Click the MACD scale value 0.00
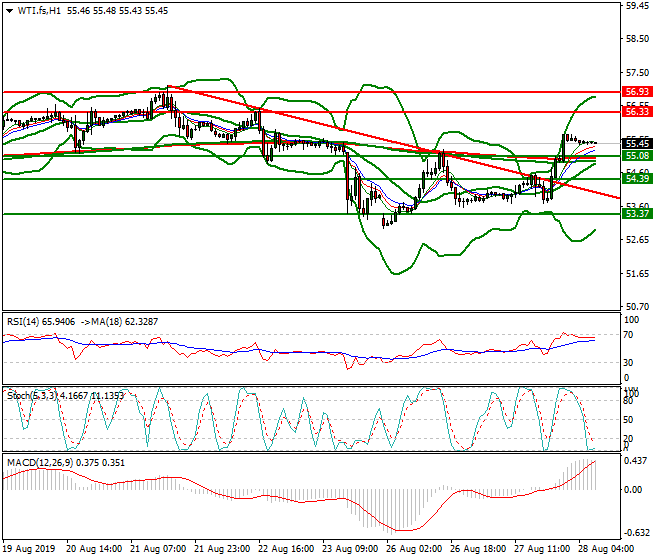Viewport: 660px width, 560px height. (x=633, y=490)
